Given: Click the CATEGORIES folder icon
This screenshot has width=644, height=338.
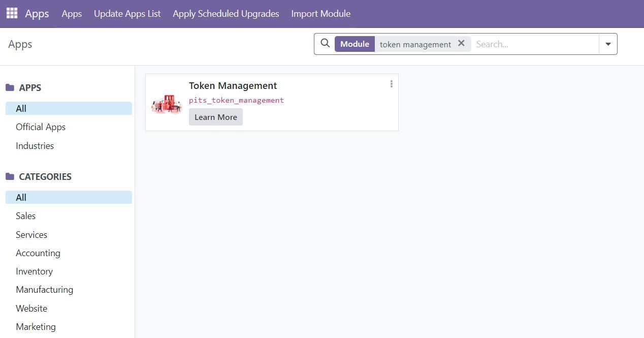Looking at the screenshot, I should 10,177.
